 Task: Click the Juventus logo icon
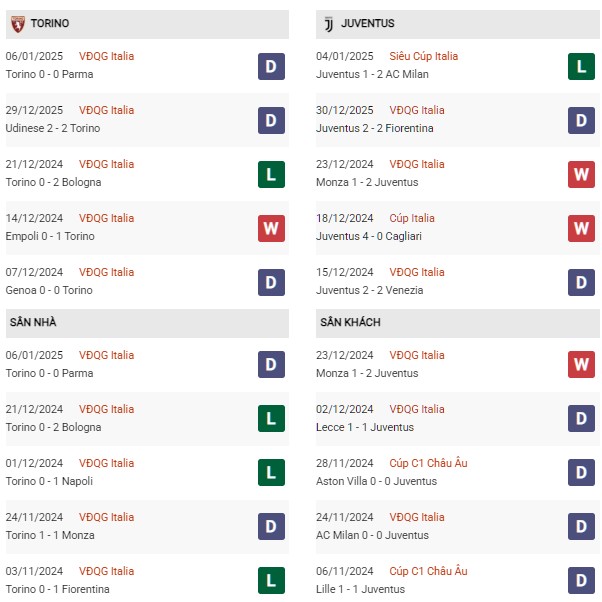pyautogui.click(x=329, y=24)
